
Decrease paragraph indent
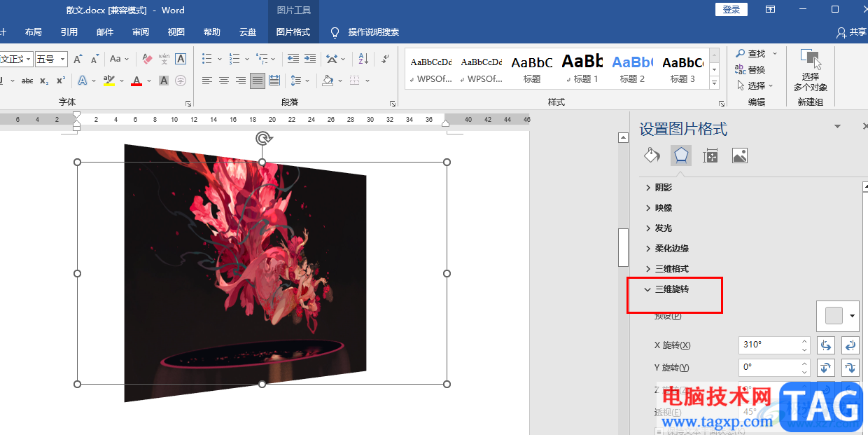click(293, 60)
